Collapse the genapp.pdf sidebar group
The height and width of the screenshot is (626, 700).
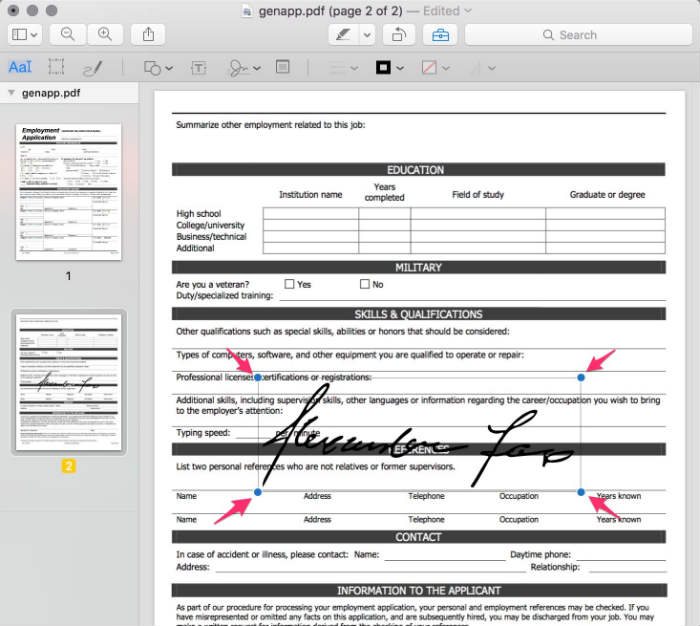tap(11, 93)
